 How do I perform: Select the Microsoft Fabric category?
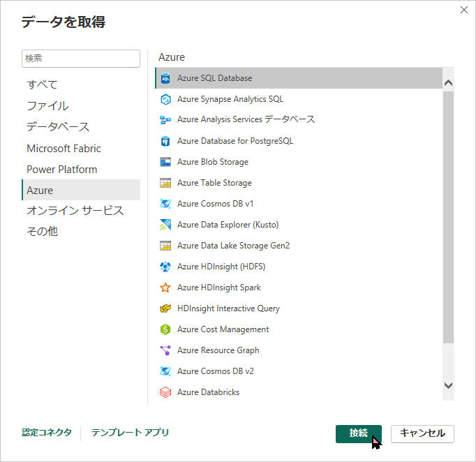point(64,149)
